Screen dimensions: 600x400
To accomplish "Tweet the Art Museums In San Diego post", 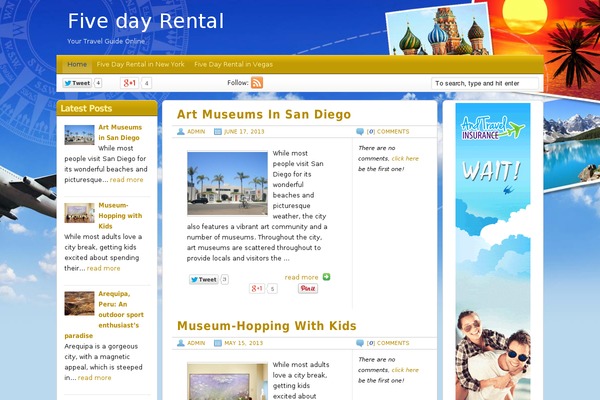I will coord(204,279).
